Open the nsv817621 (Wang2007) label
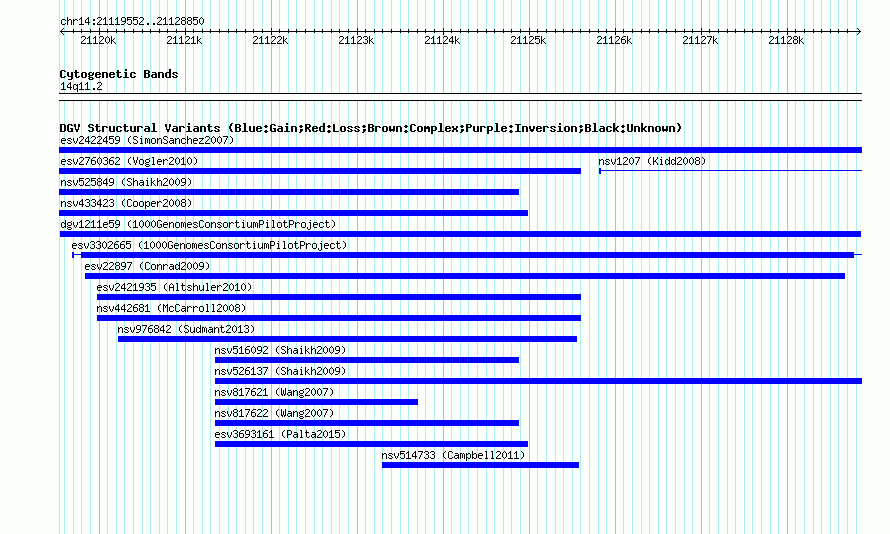This screenshot has height=534, width=890. pos(274,392)
